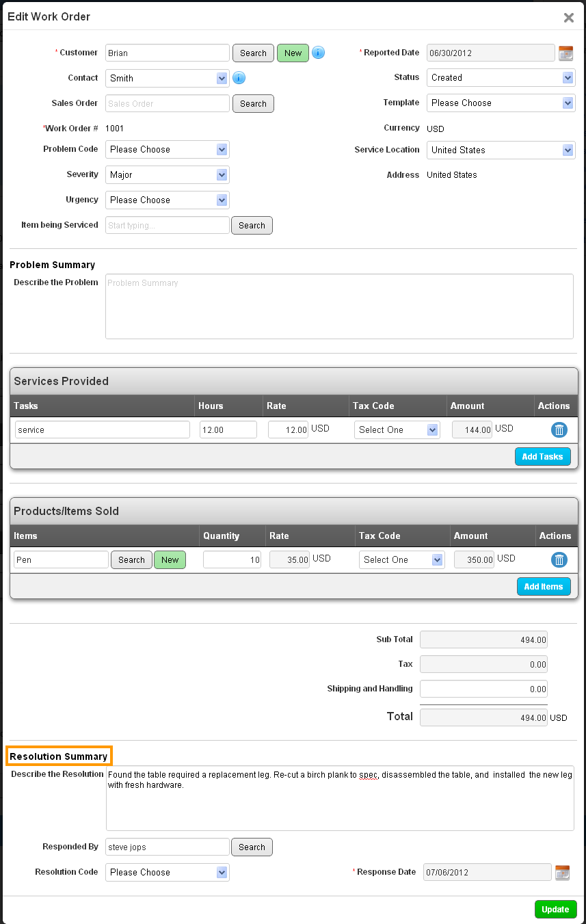Expand the Status dropdown
The height and width of the screenshot is (924, 586).
click(x=501, y=78)
